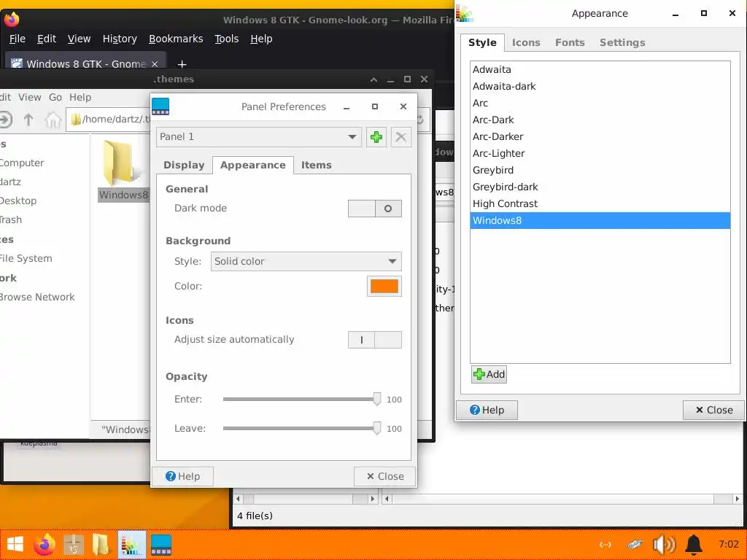
Task: Click the network connection tray icon
Action: pos(605,544)
